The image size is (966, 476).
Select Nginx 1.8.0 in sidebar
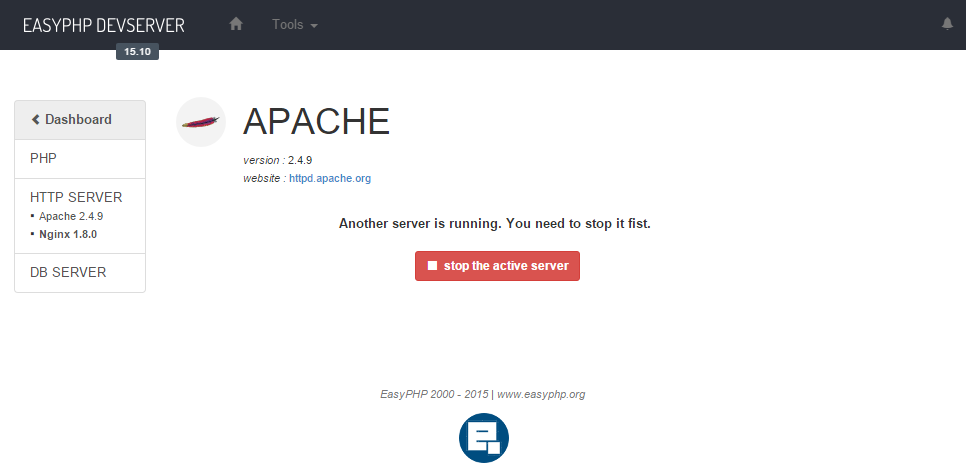[x=68, y=234]
